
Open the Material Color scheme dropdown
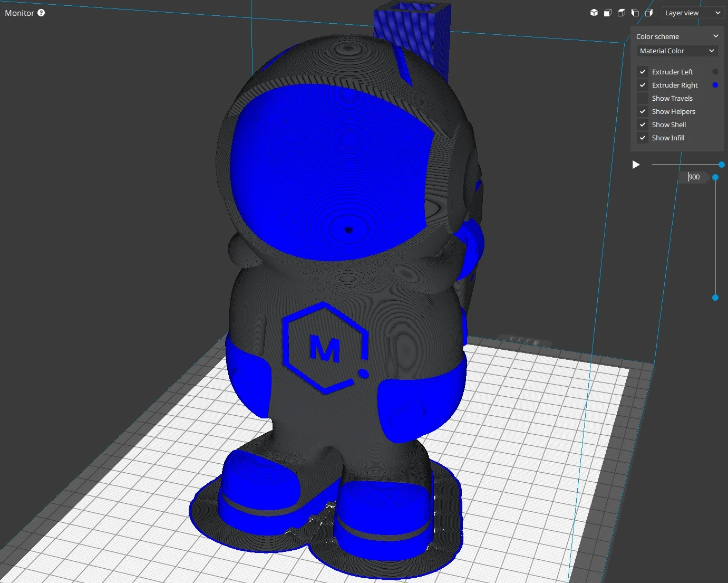tap(677, 51)
